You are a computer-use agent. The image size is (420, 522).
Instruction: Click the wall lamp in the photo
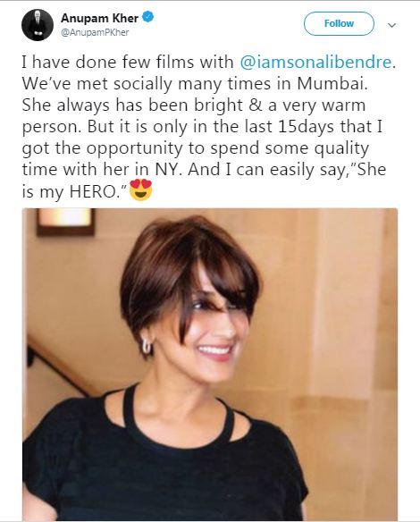pyautogui.click(x=65, y=222)
